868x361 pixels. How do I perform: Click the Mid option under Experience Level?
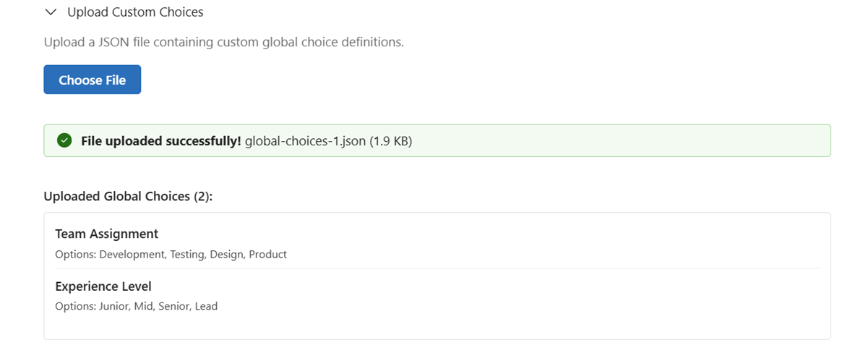144,306
